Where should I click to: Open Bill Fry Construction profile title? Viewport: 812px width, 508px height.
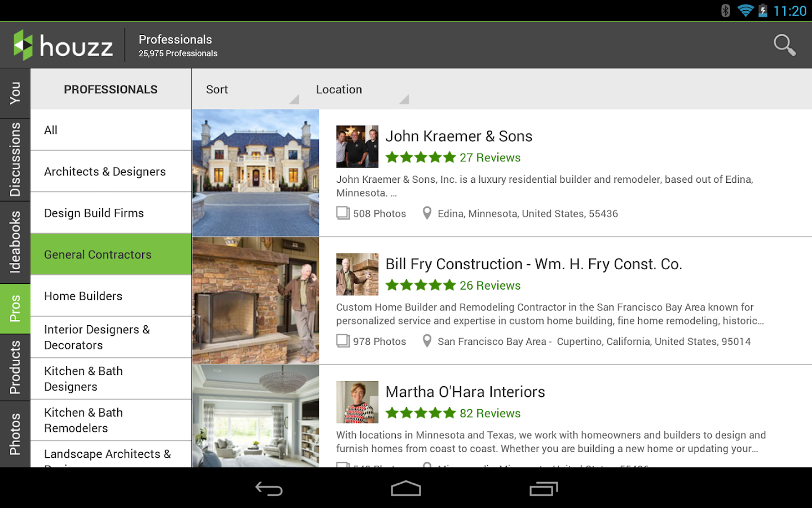[534, 264]
